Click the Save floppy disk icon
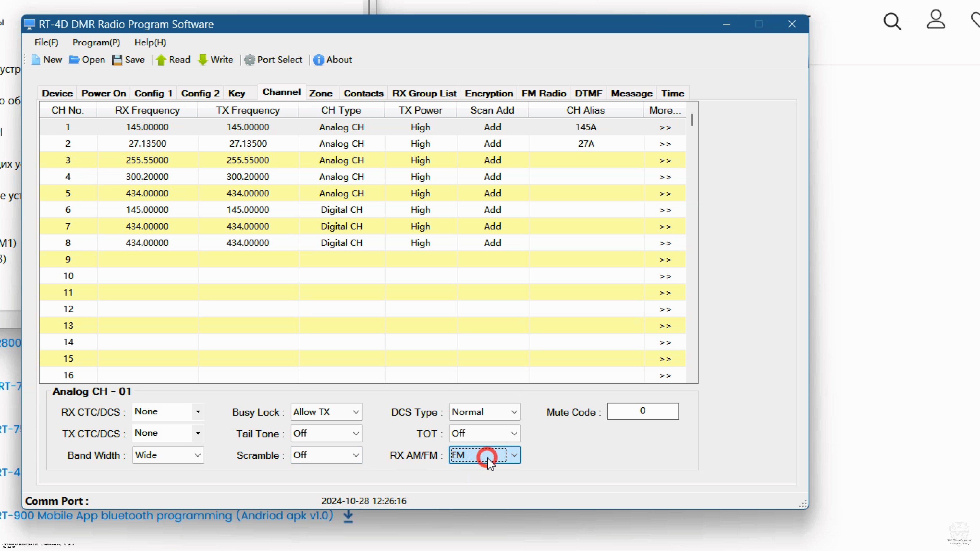The image size is (980, 551). tap(117, 60)
